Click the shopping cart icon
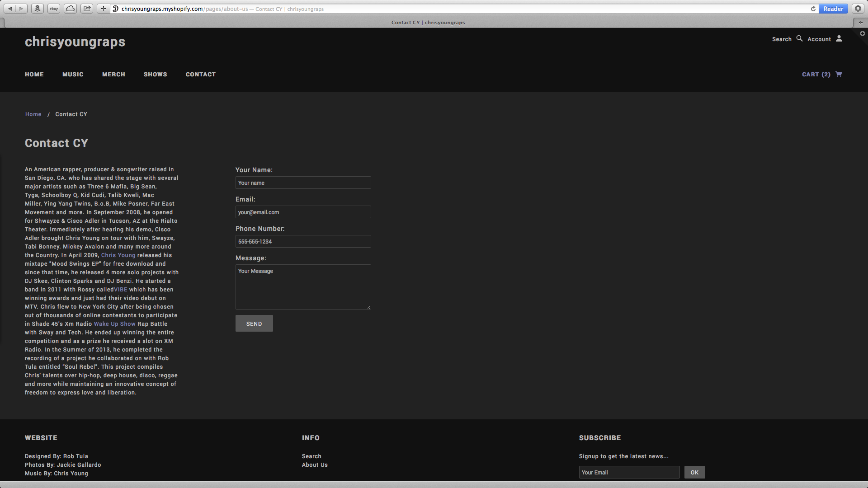868x488 pixels. pyautogui.click(x=839, y=74)
